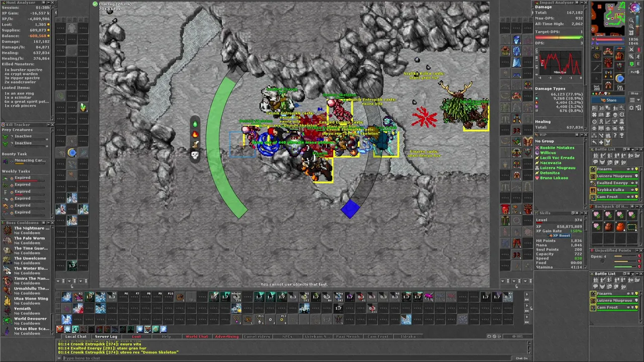
Task: Open the Loot chat tab
Action: coord(136,336)
